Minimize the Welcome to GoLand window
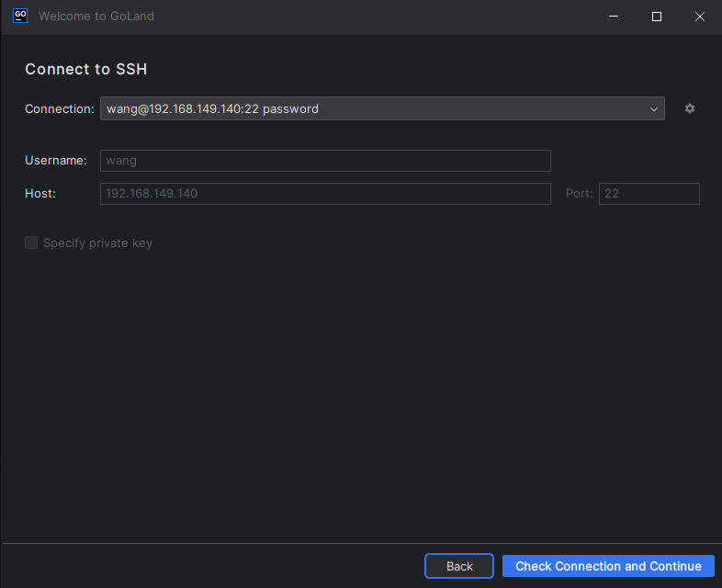Image resolution: width=722 pixels, height=588 pixels. click(615, 17)
